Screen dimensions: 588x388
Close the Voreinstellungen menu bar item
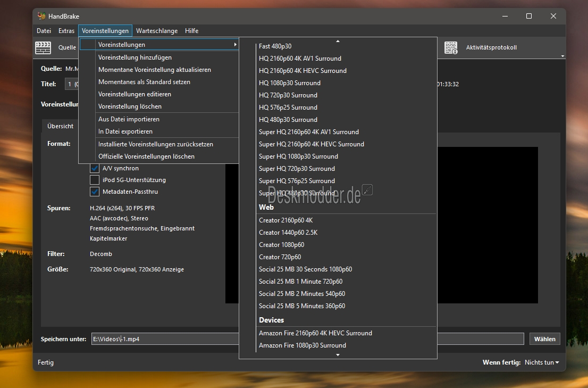[x=105, y=31]
